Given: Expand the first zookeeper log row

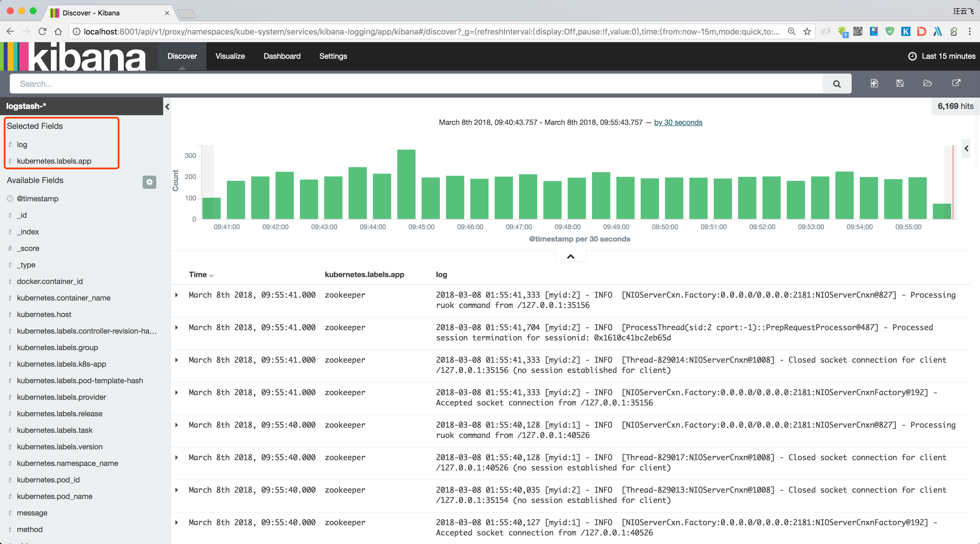Looking at the screenshot, I should point(177,295).
